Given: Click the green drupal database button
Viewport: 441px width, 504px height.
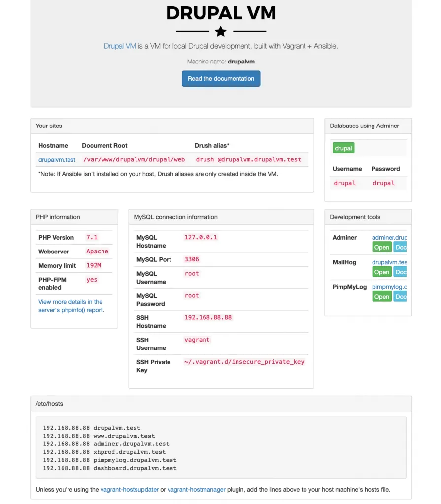Looking at the screenshot, I should (343, 148).
